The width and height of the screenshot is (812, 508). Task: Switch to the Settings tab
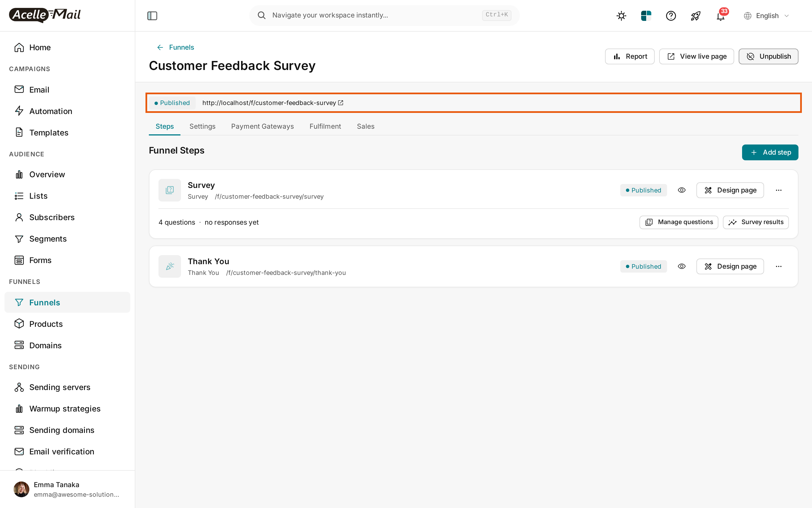coord(202,126)
